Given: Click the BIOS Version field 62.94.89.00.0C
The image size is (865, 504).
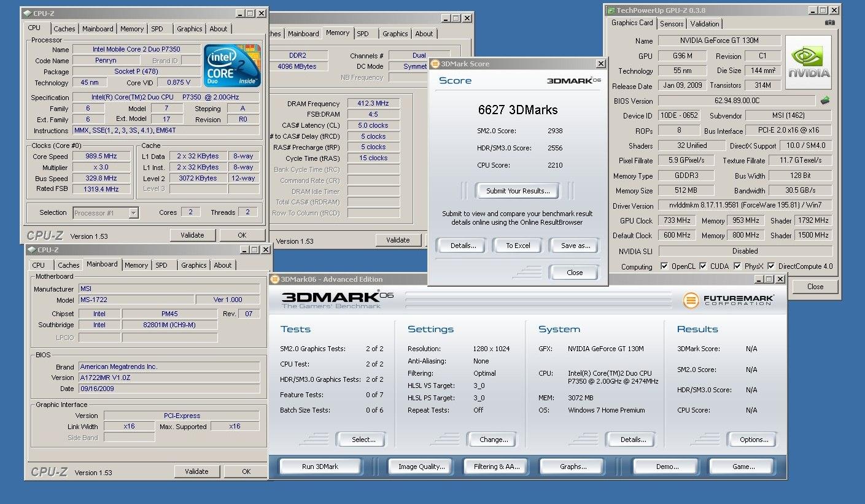Looking at the screenshot, I should click(x=737, y=101).
